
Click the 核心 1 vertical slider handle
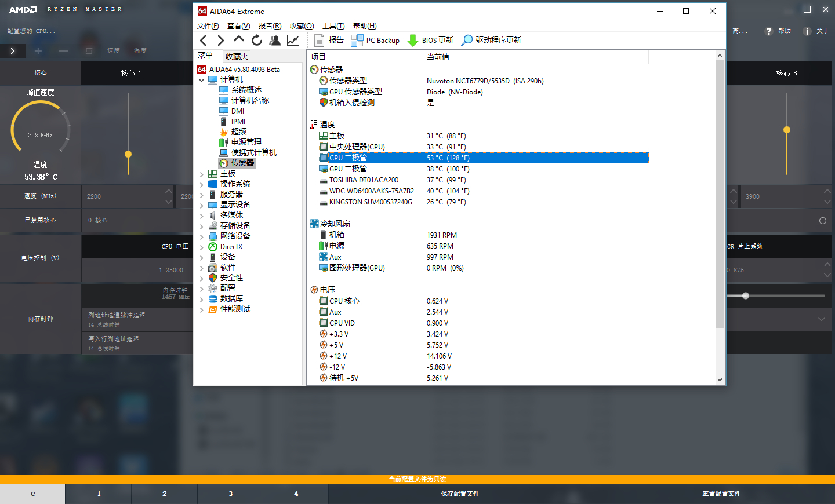tap(128, 154)
